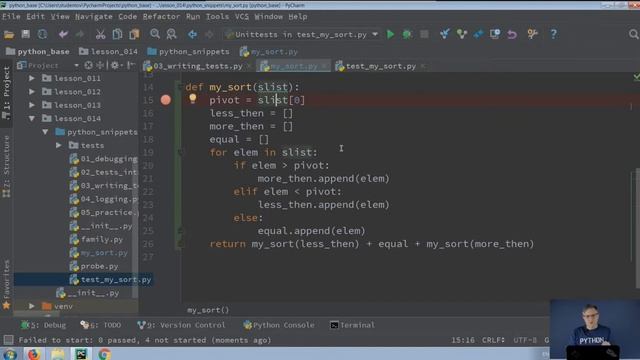The width and height of the screenshot is (640, 360).
Task: Click the Copy icon in toolbar
Action: [117, 34]
